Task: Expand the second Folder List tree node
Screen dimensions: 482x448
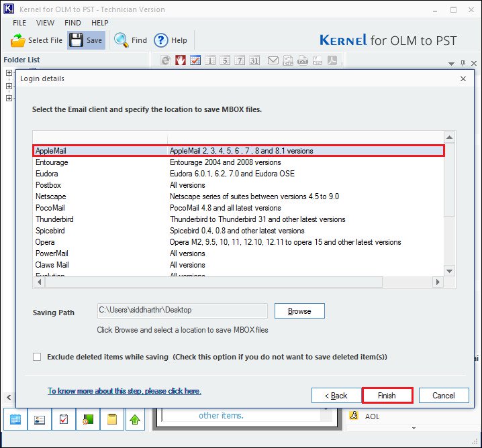Action: 9,86
